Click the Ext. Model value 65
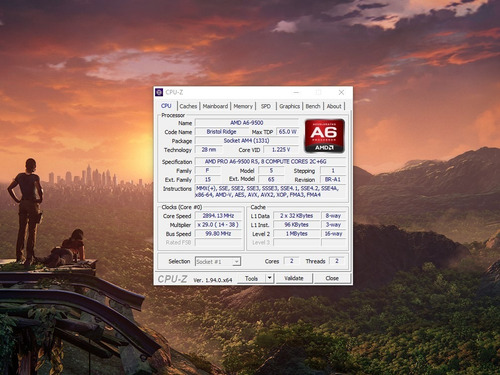500x375 pixels. pos(271,180)
